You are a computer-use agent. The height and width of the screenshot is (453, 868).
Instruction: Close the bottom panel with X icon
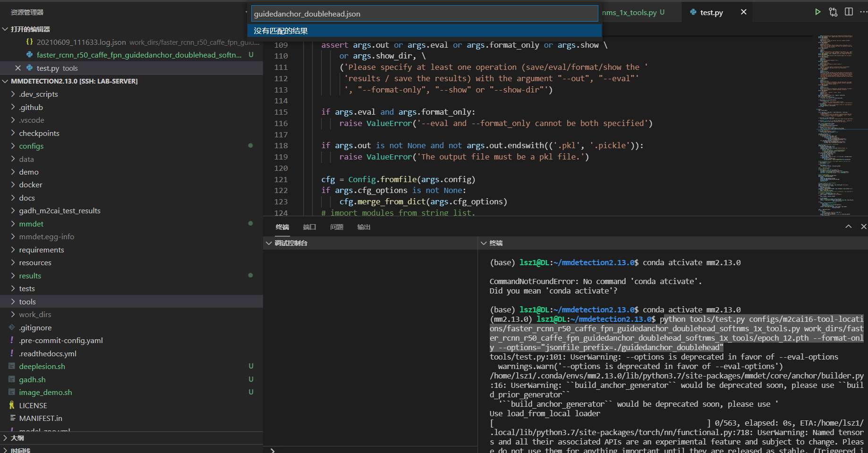coord(863,226)
